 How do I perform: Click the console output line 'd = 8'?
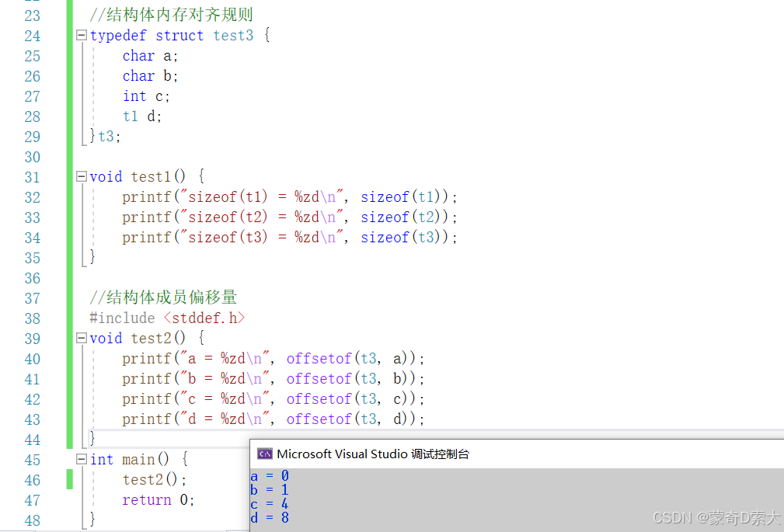pyautogui.click(x=270, y=518)
